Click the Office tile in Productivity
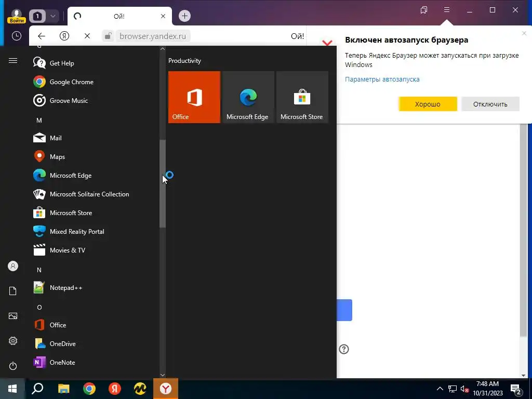Image resolution: width=532 pixels, height=399 pixels. pos(194,97)
